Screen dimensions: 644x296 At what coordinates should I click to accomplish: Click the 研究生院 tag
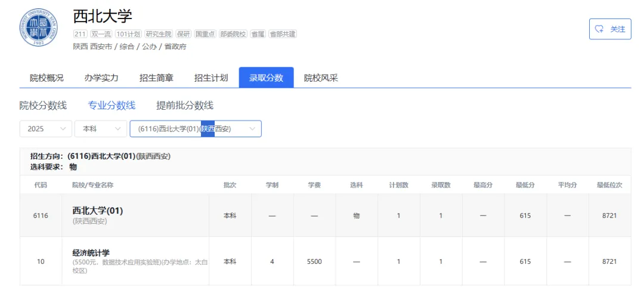(158, 34)
